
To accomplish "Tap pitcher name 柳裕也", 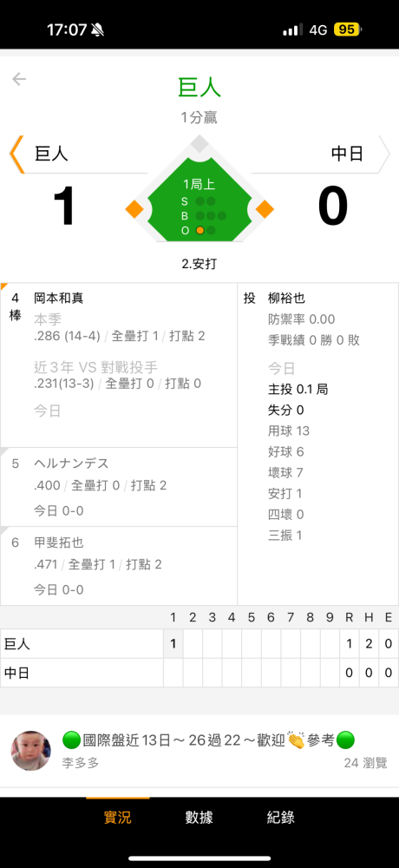I will pos(286,299).
